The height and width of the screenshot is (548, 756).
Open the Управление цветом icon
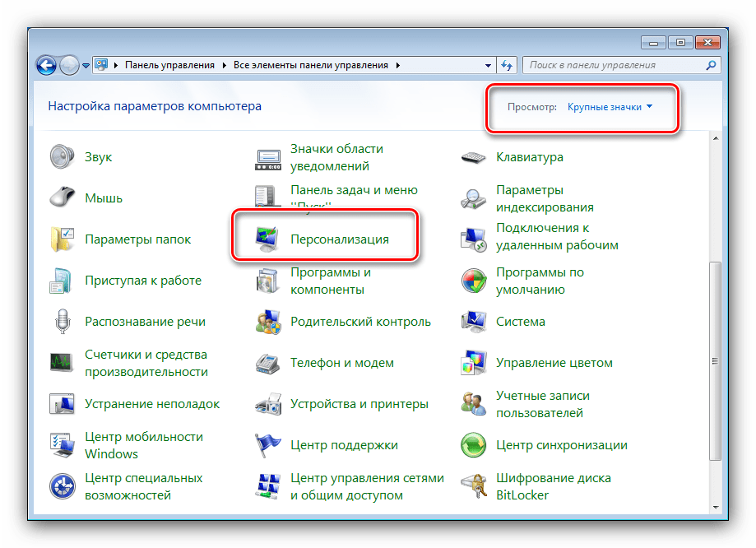474,363
